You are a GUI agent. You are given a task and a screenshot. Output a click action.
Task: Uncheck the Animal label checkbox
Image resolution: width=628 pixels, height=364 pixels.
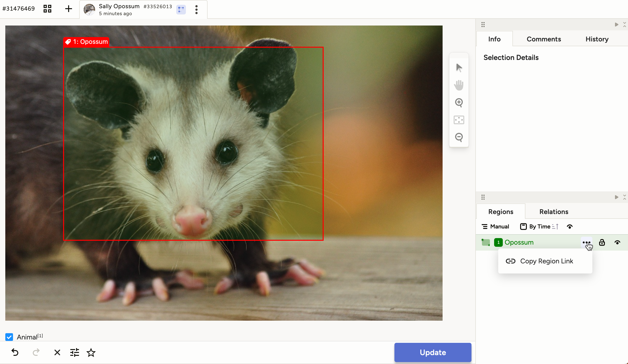coord(9,337)
